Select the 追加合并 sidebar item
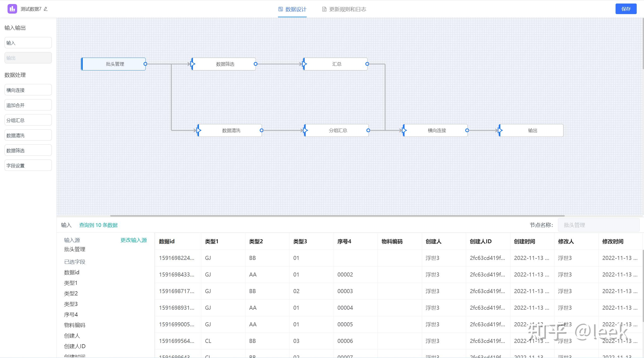The image size is (644, 358). pos(28,105)
